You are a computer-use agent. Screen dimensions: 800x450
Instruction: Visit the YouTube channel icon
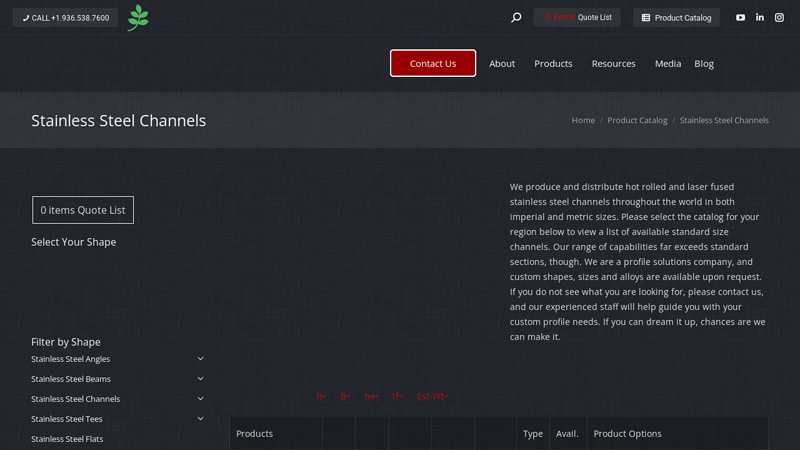740,17
